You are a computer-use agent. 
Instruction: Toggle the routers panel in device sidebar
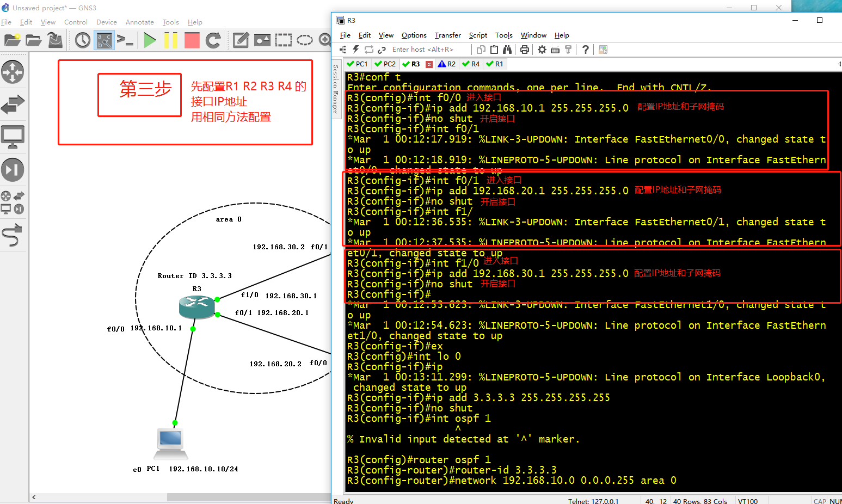pyautogui.click(x=13, y=71)
